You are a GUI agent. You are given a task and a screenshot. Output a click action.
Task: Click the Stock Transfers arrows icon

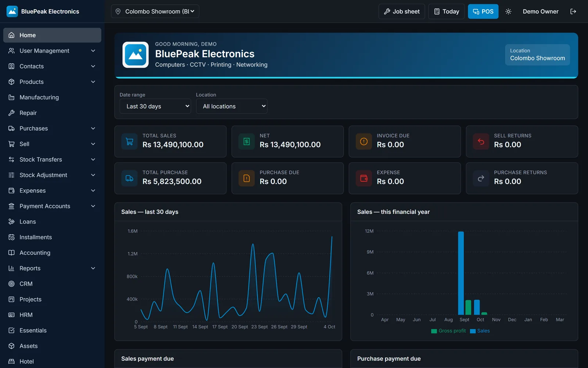[x=11, y=159]
